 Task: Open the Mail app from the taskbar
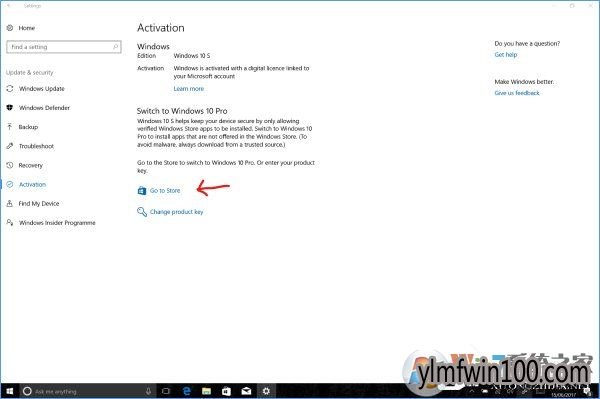click(x=246, y=391)
